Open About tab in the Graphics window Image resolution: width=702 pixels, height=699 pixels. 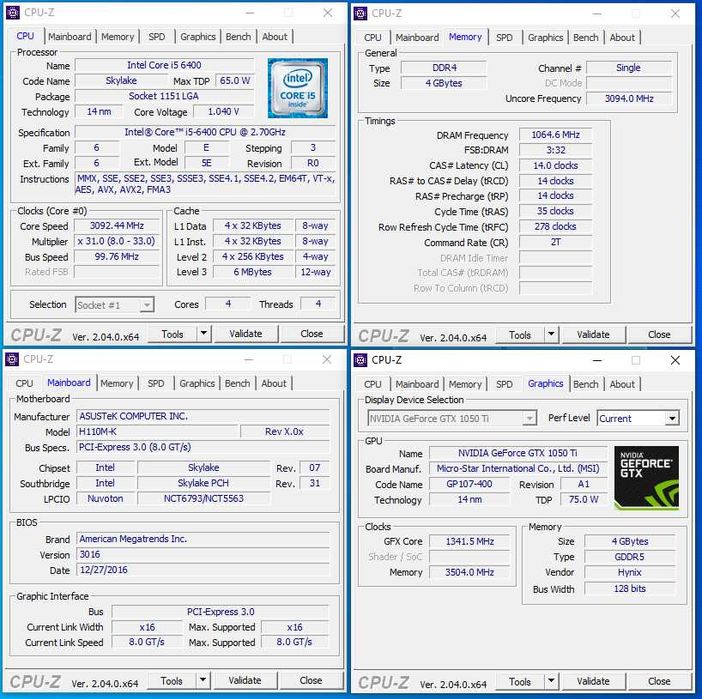pyautogui.click(x=622, y=385)
